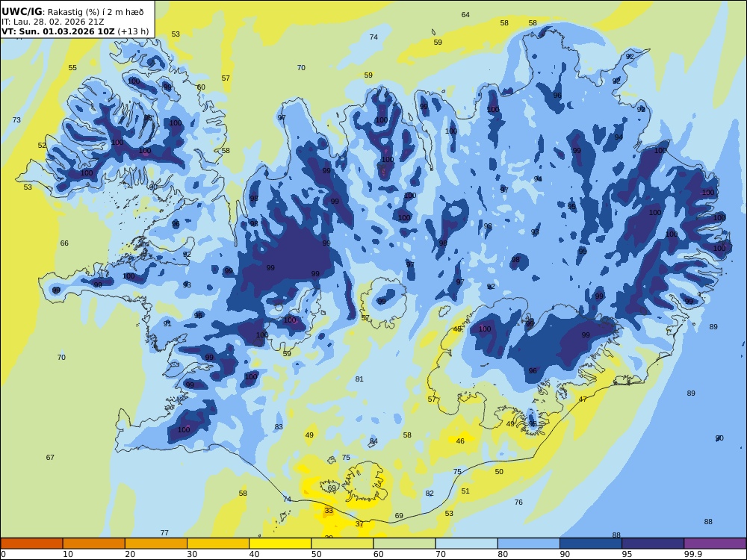Click the map value 82

click(430, 494)
